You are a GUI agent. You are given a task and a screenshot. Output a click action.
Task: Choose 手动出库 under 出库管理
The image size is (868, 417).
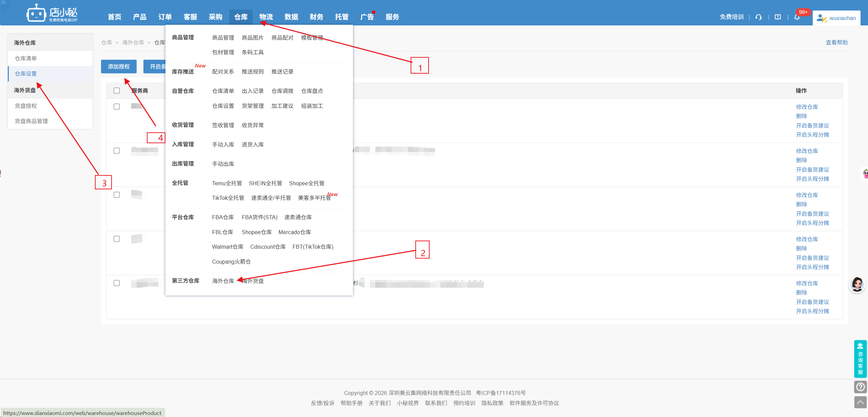(x=223, y=164)
